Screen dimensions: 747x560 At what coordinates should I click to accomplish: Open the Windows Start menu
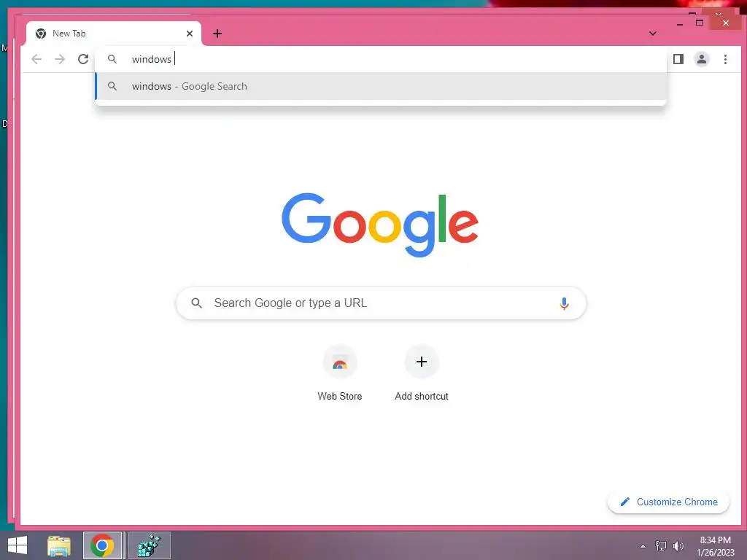(18, 545)
